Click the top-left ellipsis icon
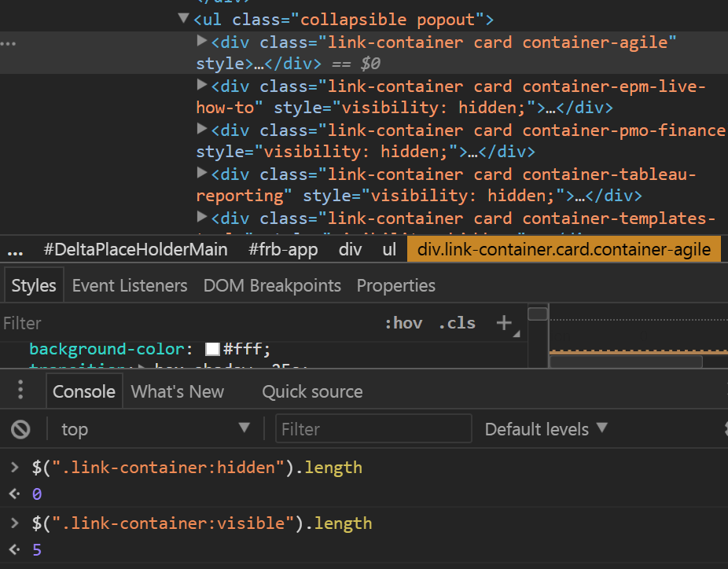 coord(9,43)
